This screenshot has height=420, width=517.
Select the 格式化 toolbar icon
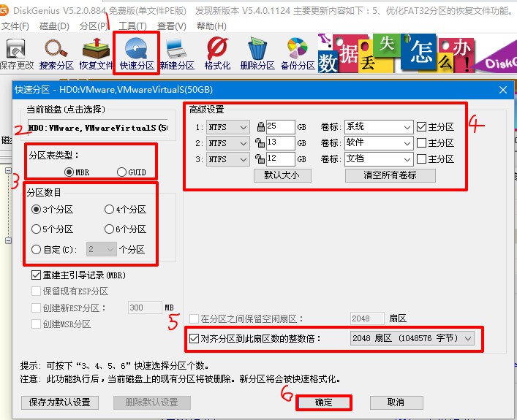217,54
